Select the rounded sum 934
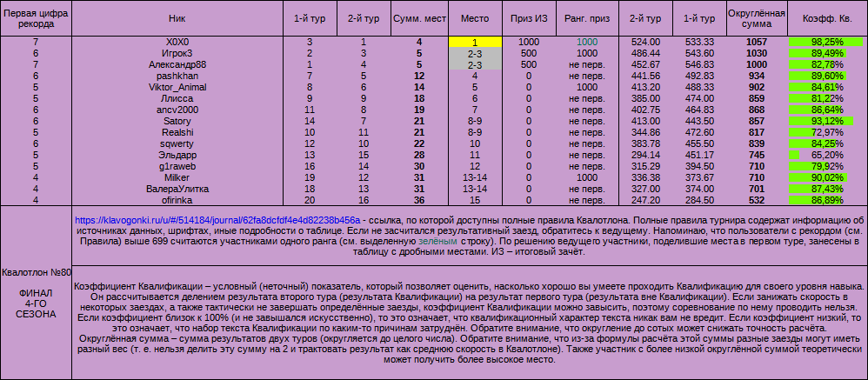 756,76
